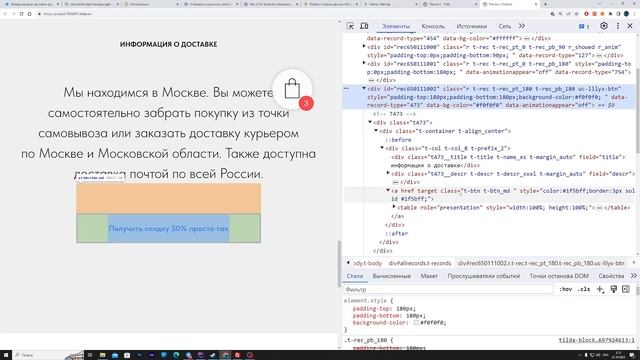The width and height of the screenshot is (640, 360).
Task: Go to browser home page
Action: point(29,14)
